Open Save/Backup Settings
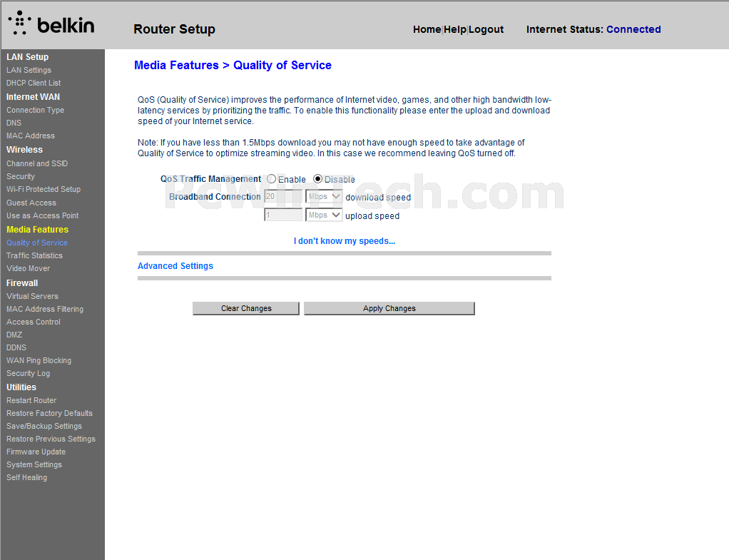This screenshot has width=729, height=560. tap(44, 426)
